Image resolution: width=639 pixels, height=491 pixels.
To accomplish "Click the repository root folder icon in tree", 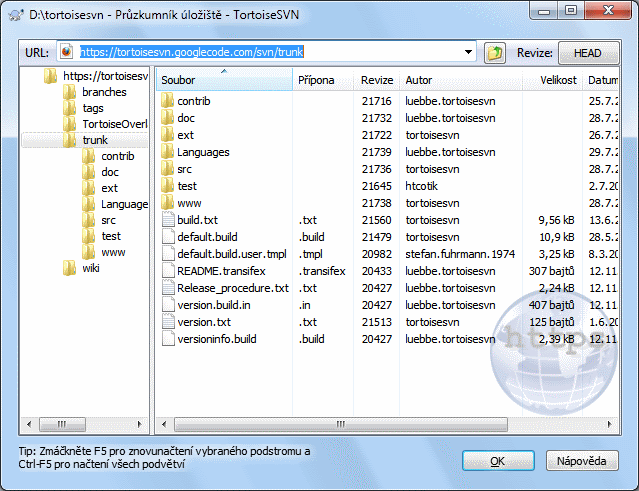I will pos(51,76).
